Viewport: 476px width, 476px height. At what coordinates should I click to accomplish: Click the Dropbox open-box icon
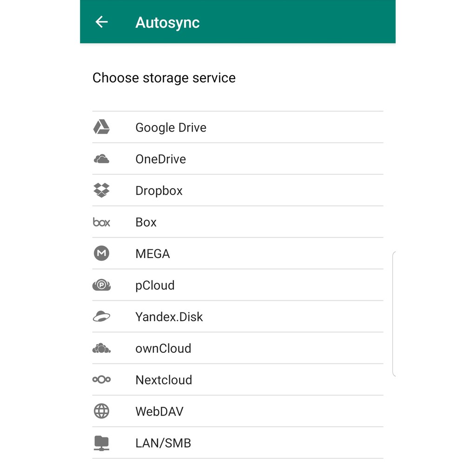(101, 190)
